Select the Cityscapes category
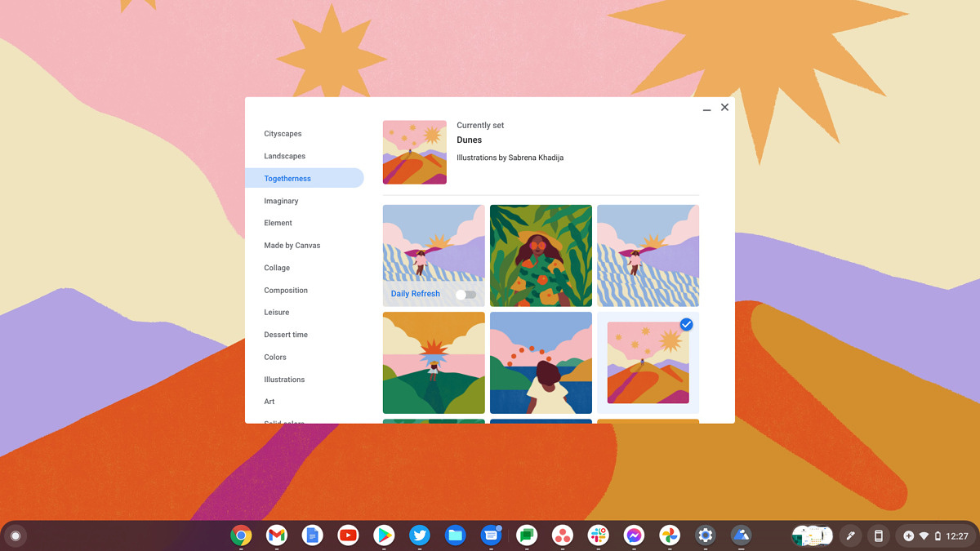Viewport: 980px width, 551px height. point(283,134)
